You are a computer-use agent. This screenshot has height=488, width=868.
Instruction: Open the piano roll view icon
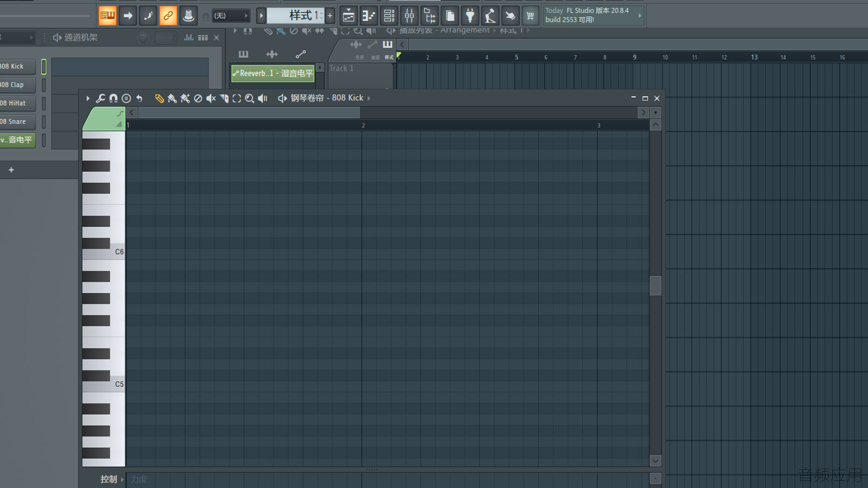(x=369, y=16)
